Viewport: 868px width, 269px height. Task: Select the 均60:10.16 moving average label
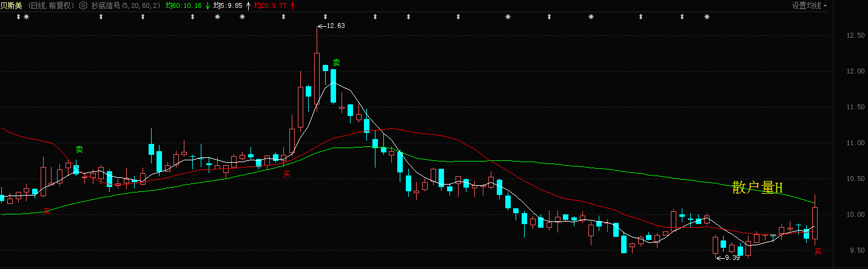pos(184,6)
